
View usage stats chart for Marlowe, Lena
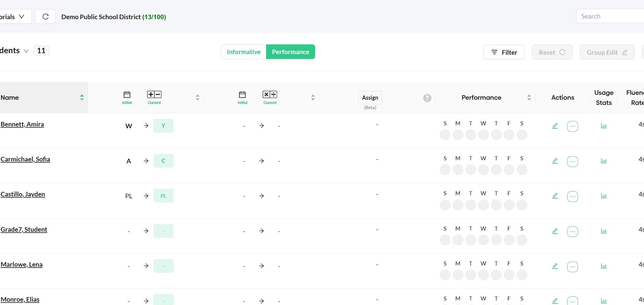[x=604, y=266]
